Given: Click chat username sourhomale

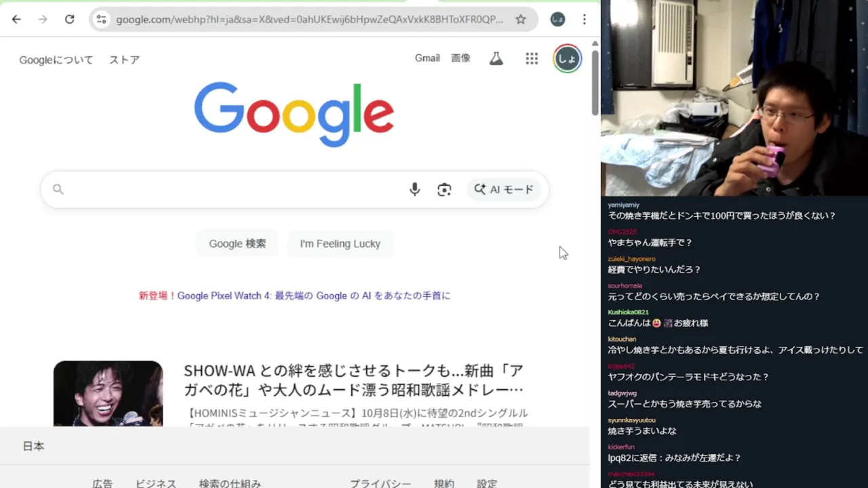Looking at the screenshot, I should pos(625,285).
